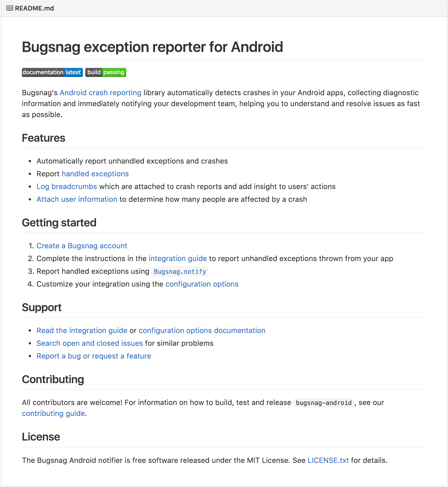Click the Create a Bugsnag account link

81,245
